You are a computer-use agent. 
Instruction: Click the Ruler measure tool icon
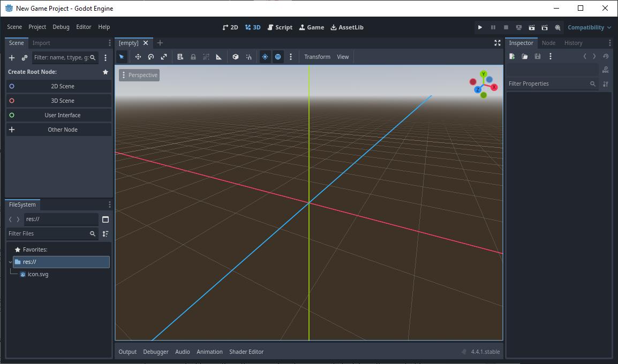tap(219, 57)
